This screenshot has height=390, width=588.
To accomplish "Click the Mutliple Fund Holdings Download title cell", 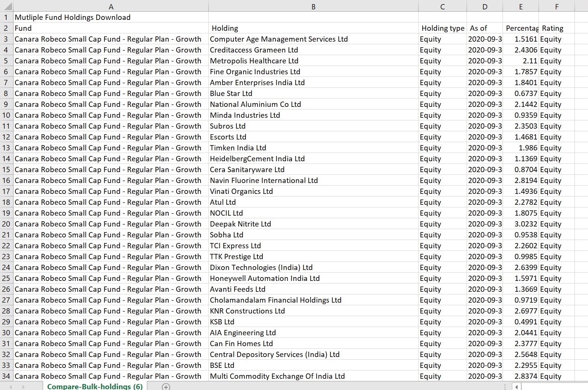I will click(x=73, y=17).
